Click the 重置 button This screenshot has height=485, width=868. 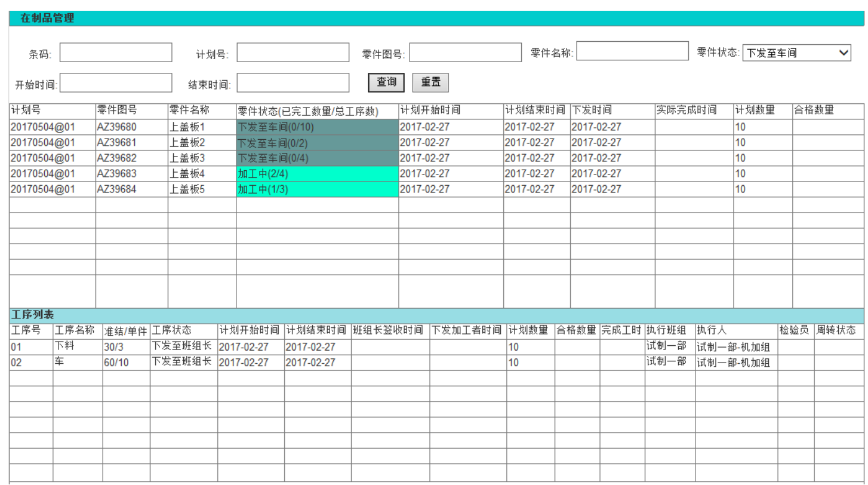coord(430,82)
